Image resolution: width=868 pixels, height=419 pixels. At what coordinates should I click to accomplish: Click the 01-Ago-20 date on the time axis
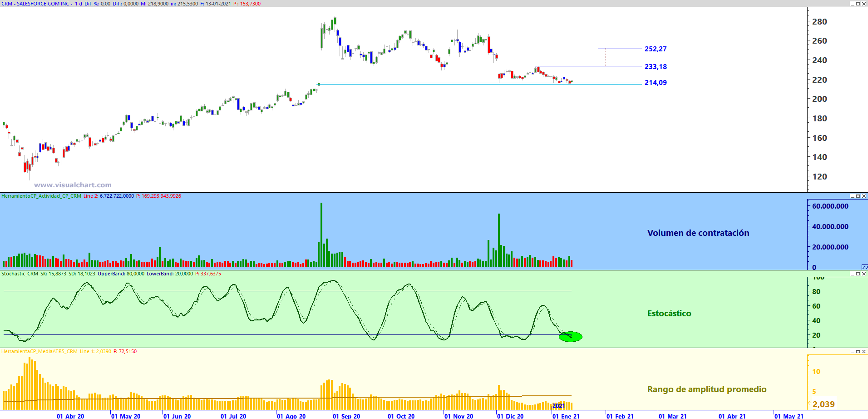click(291, 416)
